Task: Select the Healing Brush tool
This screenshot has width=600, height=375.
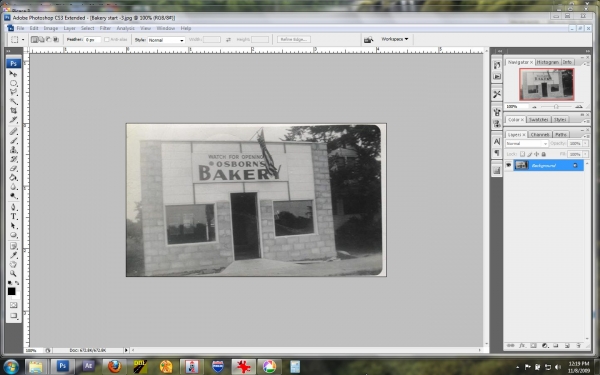Action: (x=13, y=132)
